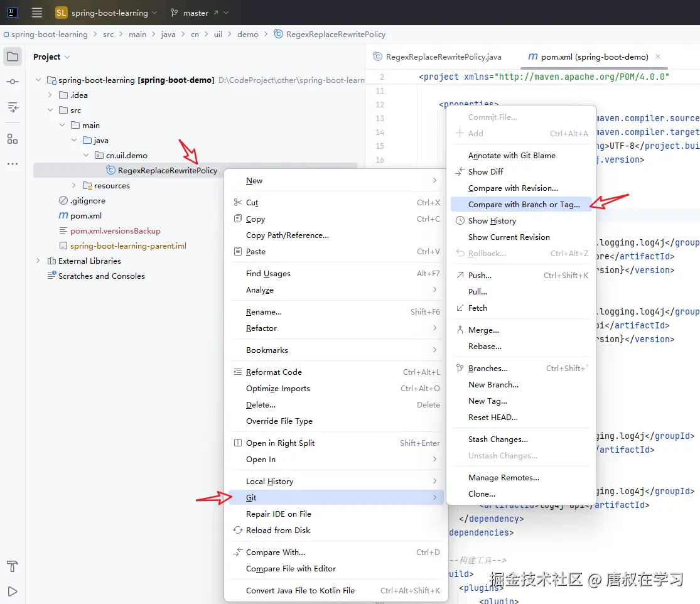Expand the .idea folder
Image resolution: width=700 pixels, height=604 pixels.
tap(50, 95)
